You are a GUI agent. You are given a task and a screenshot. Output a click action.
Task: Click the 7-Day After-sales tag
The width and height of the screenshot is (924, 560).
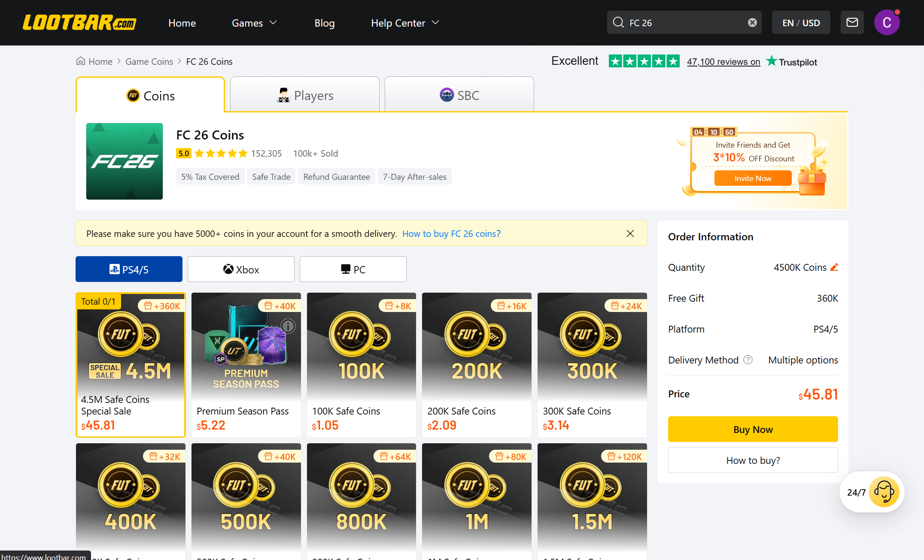coord(414,176)
